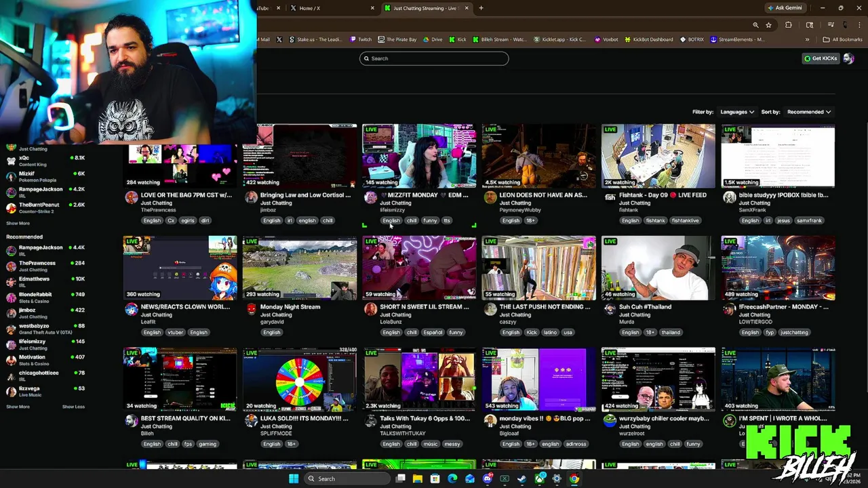
Task: Click Show More under Recommended list
Action: pyautogui.click(x=18, y=407)
